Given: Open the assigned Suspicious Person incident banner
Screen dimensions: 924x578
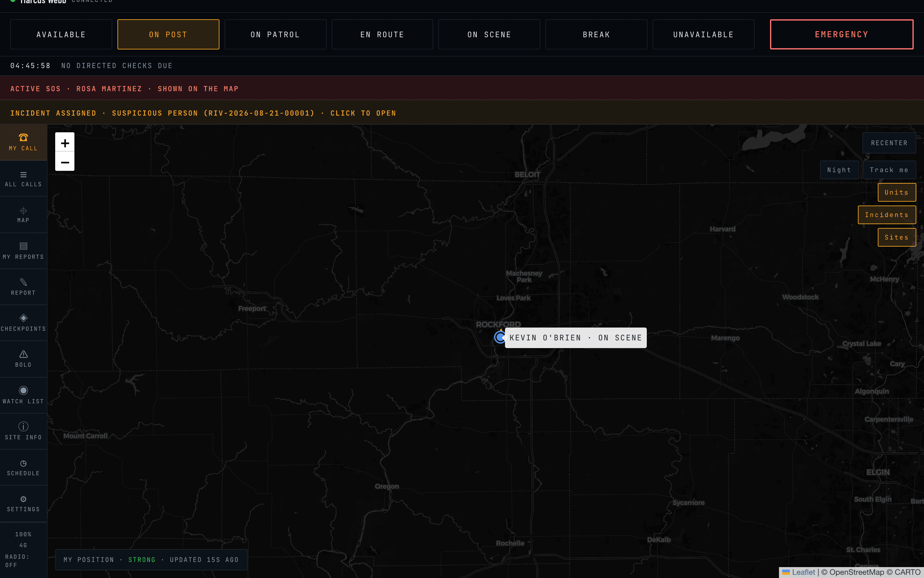Looking at the screenshot, I should (462, 113).
